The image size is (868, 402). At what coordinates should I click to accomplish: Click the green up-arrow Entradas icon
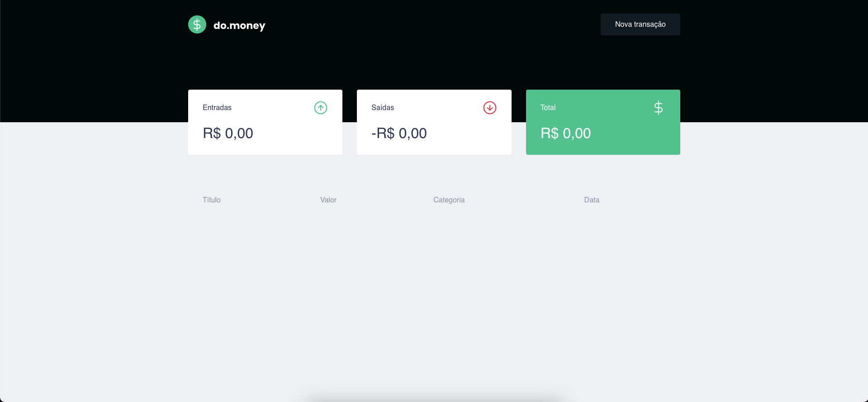coord(321,108)
